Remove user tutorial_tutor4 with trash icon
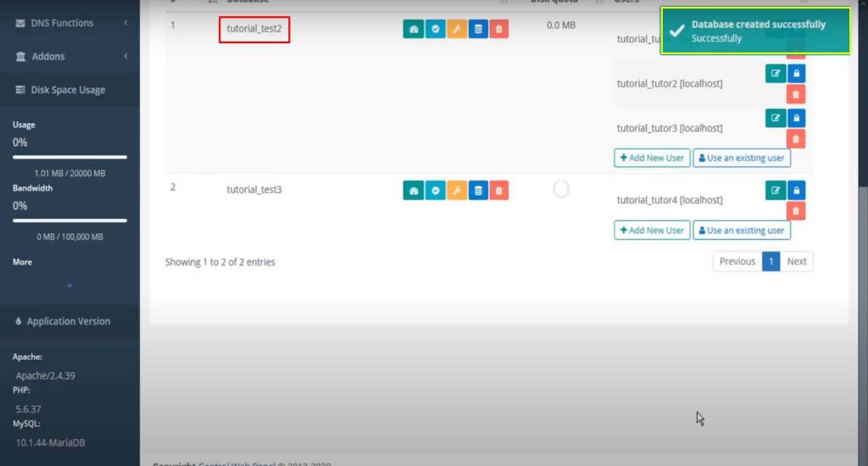Image resolution: width=868 pixels, height=466 pixels. pos(795,211)
